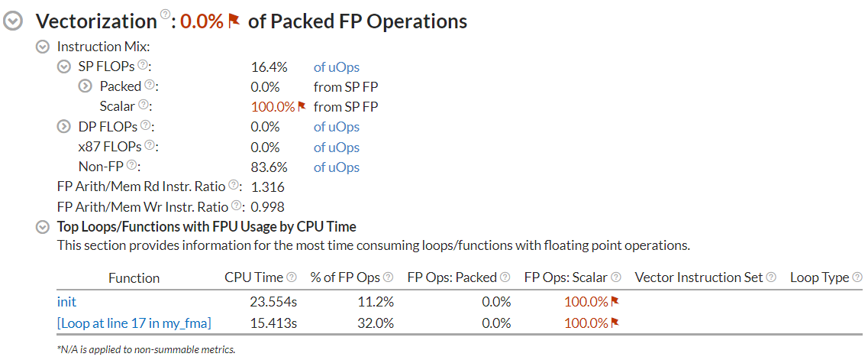Click help icon for FP Arith/Mem Rd Ratio
868x360 pixels.
pyautogui.click(x=233, y=185)
